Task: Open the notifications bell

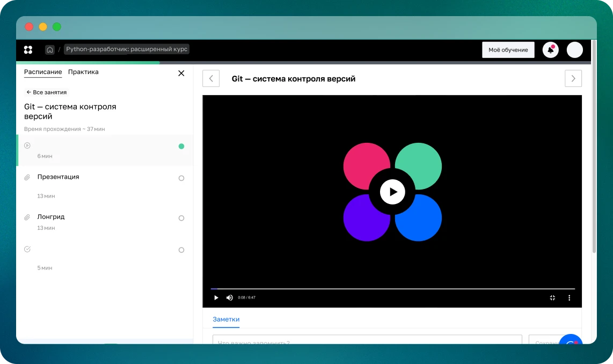Action: [550, 50]
